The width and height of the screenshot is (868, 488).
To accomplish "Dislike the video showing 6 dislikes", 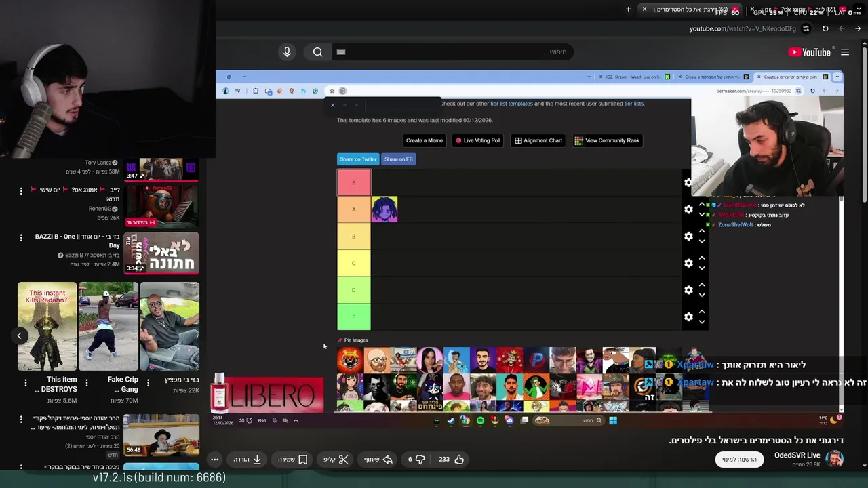I will [x=416, y=459].
